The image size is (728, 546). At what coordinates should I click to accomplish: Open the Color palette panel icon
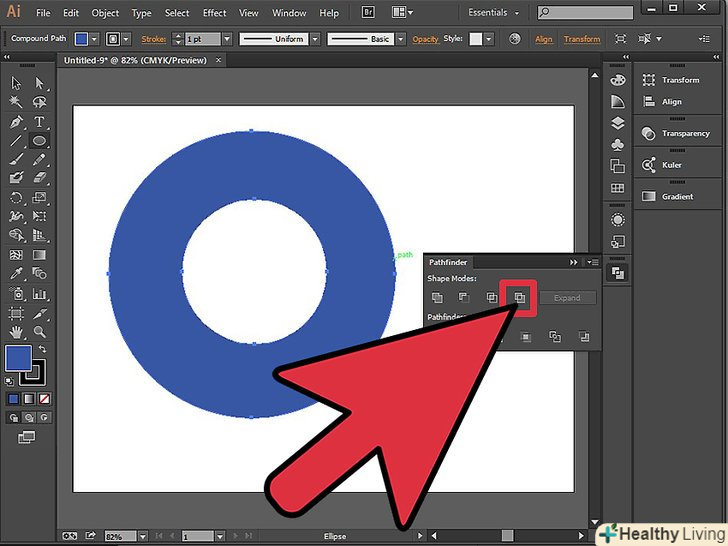click(x=617, y=80)
